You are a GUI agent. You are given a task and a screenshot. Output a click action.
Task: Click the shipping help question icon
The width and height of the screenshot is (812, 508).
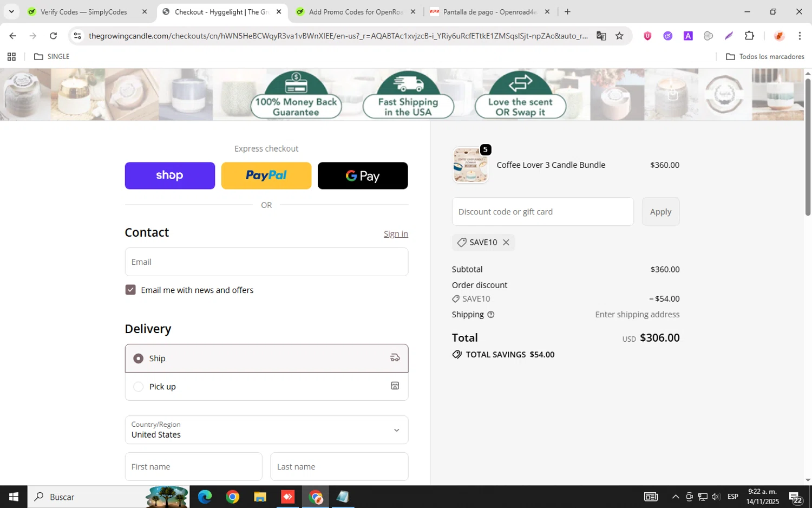pyautogui.click(x=491, y=315)
